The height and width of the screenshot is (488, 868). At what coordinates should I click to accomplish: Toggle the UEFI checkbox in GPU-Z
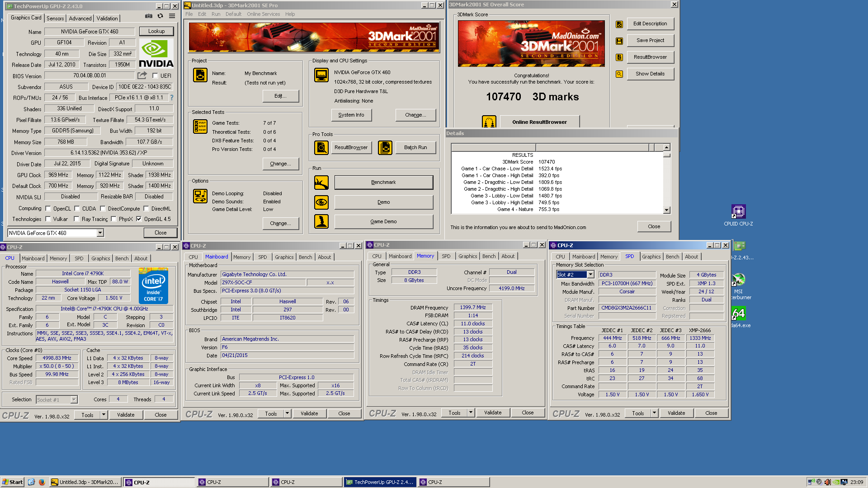[x=155, y=76]
